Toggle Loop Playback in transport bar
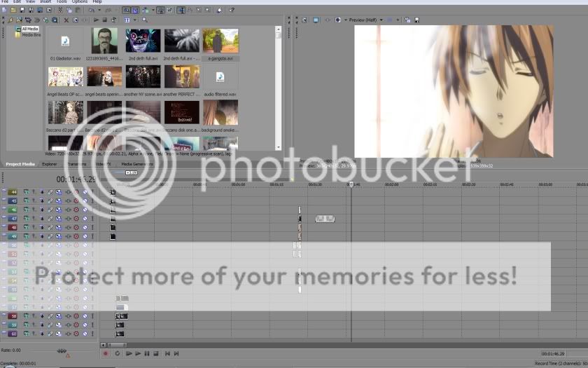This screenshot has height=368, width=588. [118, 353]
